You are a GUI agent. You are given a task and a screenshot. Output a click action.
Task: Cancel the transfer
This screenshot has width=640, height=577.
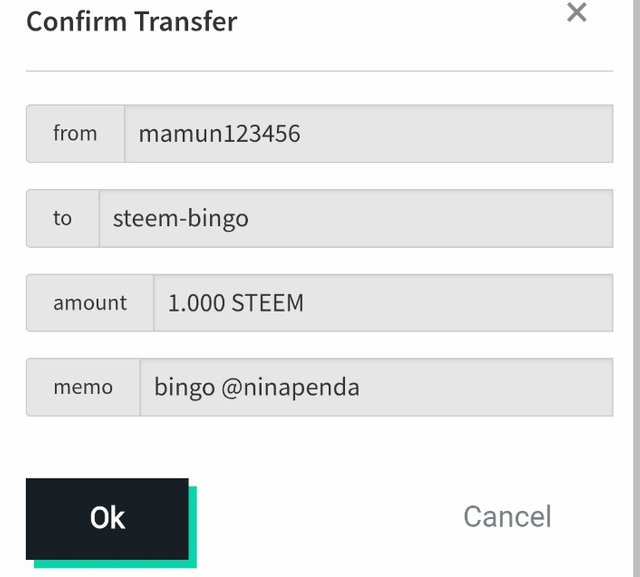tap(507, 517)
